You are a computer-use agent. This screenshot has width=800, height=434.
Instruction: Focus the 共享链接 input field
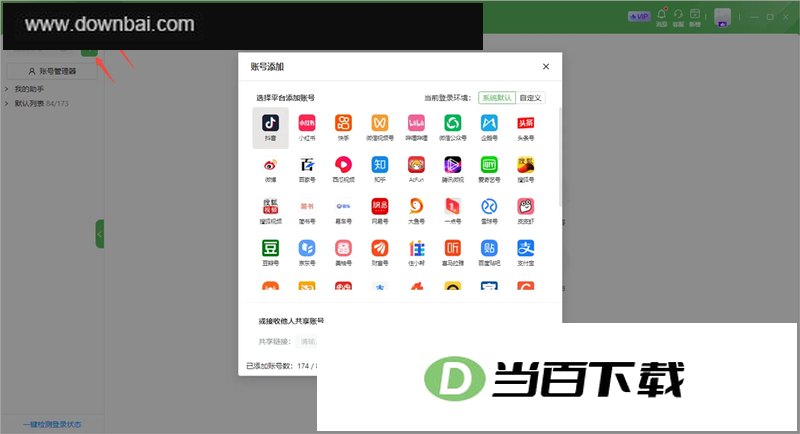coord(306,341)
